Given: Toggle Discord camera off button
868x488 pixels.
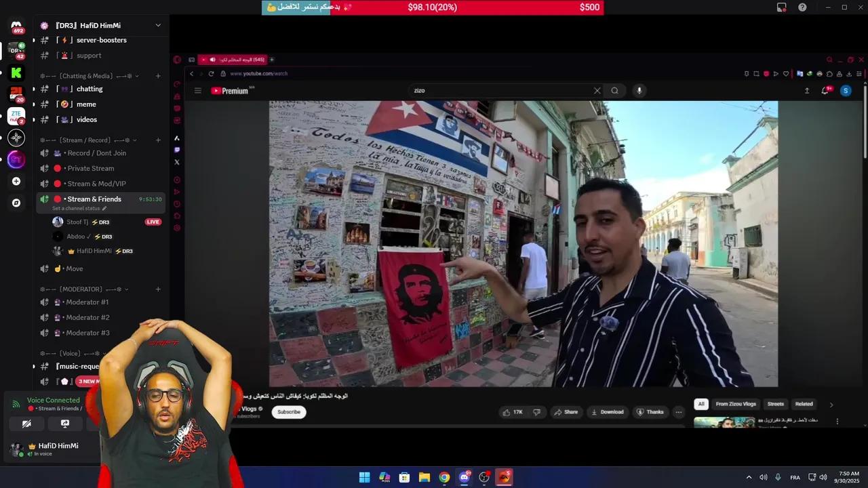Looking at the screenshot, I should click(x=26, y=424).
